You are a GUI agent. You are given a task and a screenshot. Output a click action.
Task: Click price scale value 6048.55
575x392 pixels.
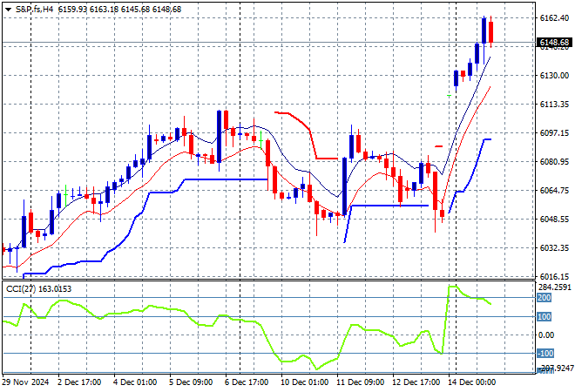click(x=554, y=220)
